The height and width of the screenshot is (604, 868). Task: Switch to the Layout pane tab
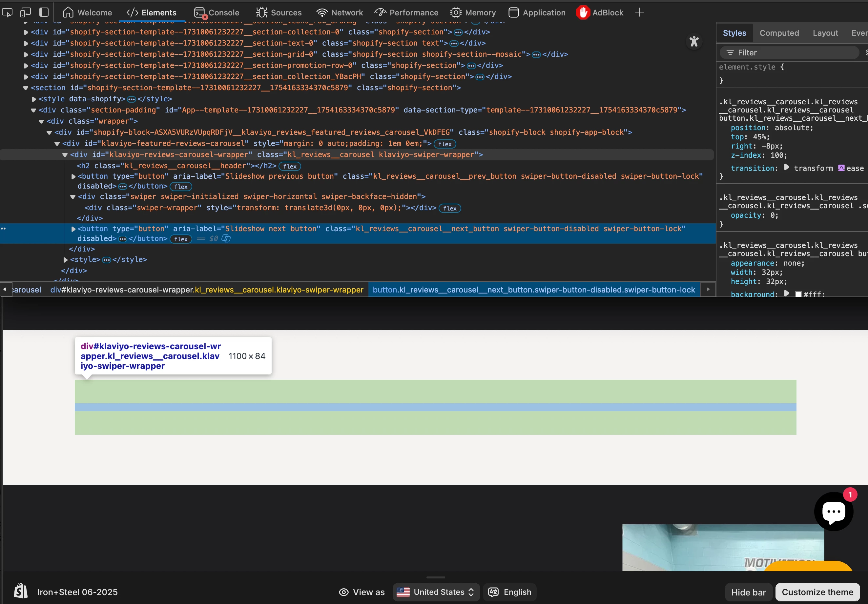(825, 33)
